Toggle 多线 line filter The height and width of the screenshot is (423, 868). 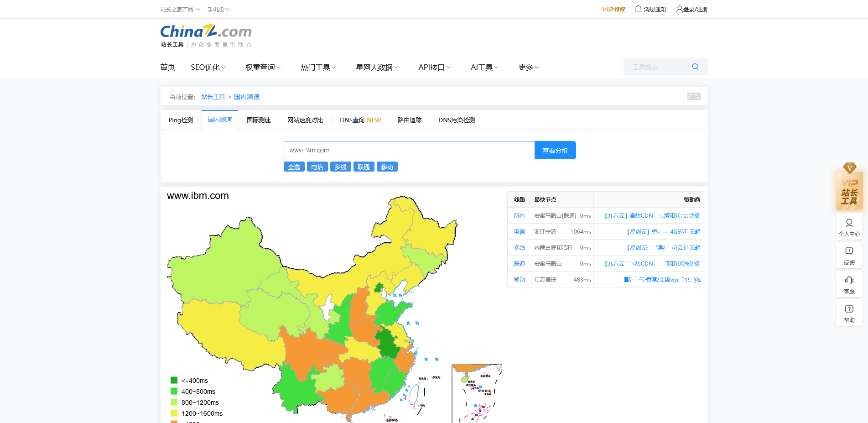(340, 167)
